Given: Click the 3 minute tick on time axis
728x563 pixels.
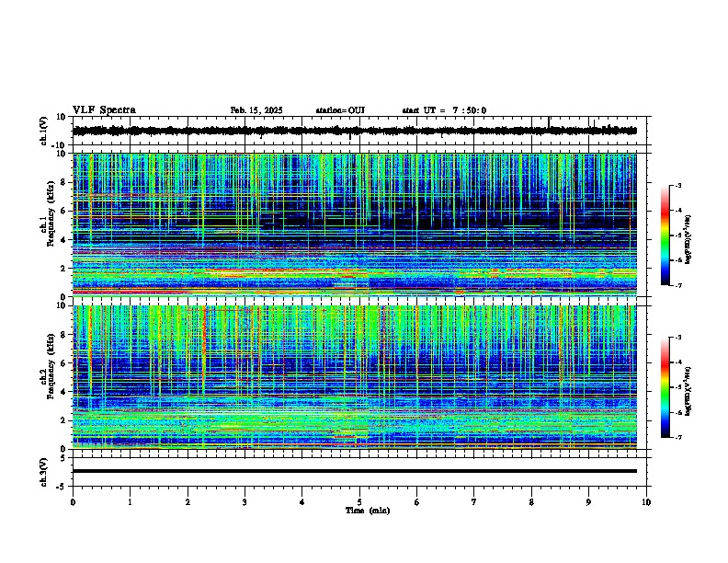Looking at the screenshot, I should (245, 502).
